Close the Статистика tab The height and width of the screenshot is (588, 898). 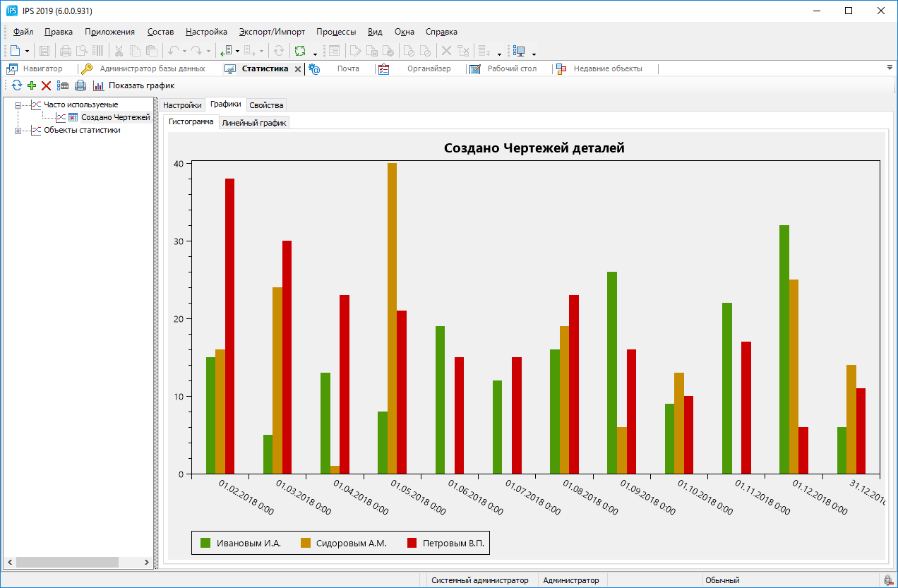coord(298,69)
